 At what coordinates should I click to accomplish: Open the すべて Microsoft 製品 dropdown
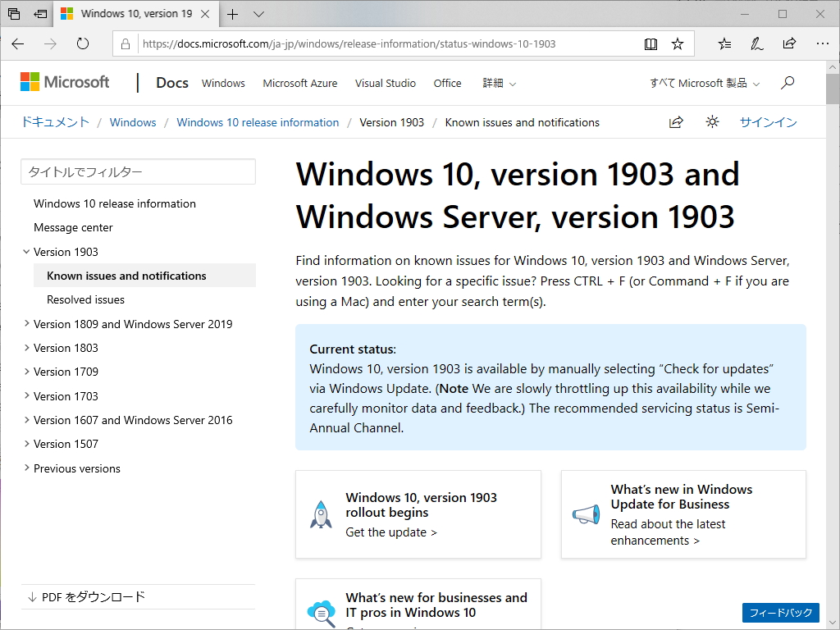[x=702, y=83]
